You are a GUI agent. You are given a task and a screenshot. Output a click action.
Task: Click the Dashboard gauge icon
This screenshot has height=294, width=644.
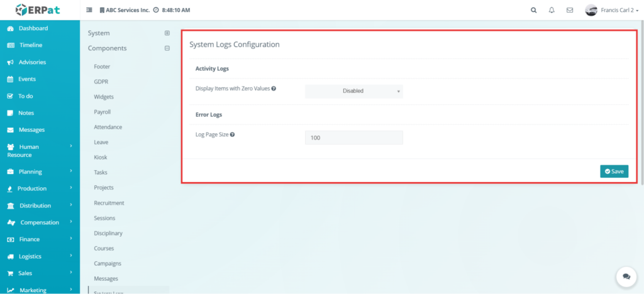11,29
